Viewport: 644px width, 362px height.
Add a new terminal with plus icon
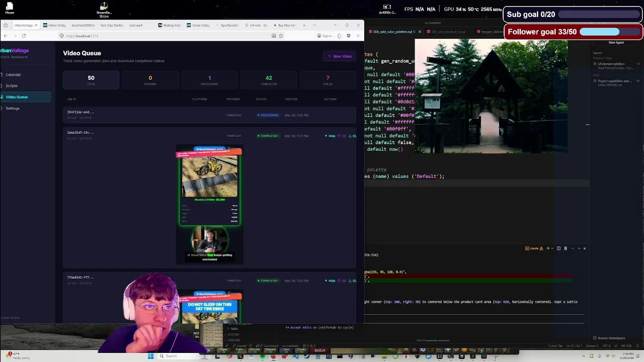coord(548,248)
